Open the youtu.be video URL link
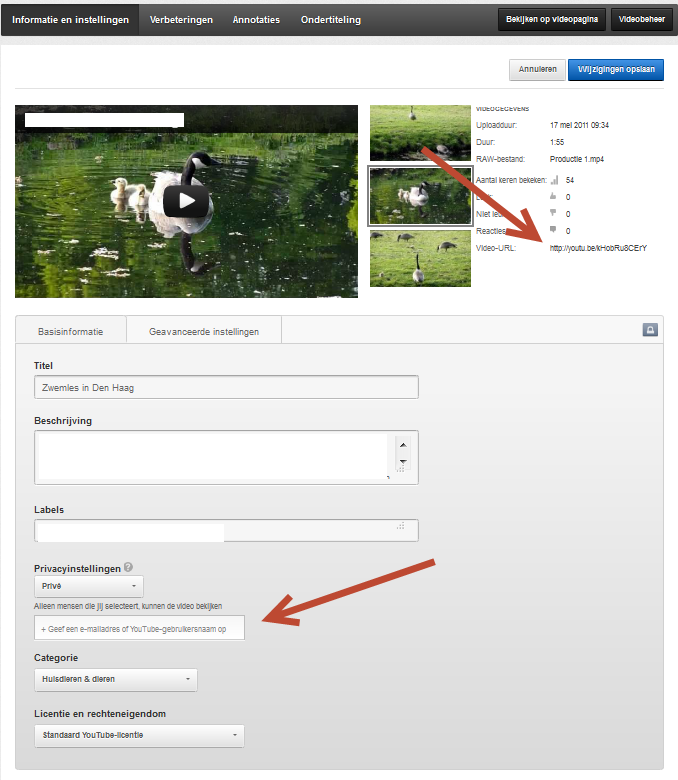This screenshot has width=678, height=780. point(598,248)
